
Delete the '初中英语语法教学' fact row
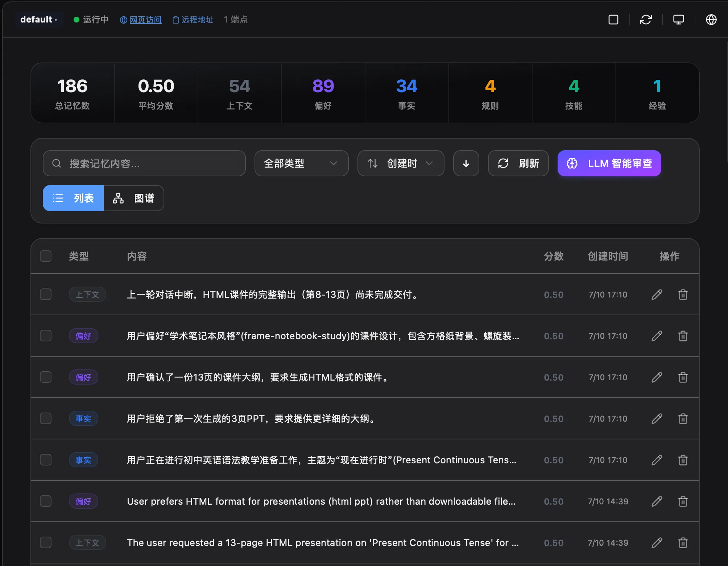[x=683, y=460]
